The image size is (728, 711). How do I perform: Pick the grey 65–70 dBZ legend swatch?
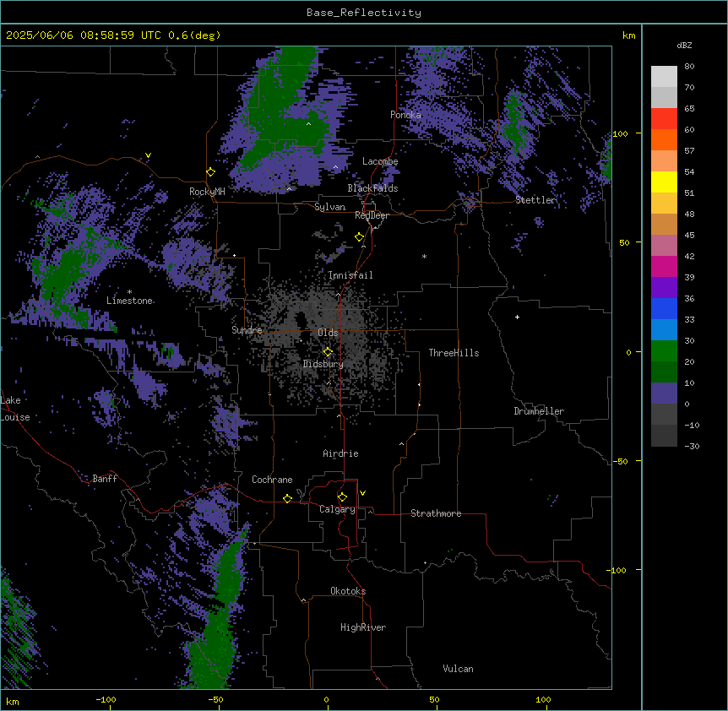(x=664, y=97)
